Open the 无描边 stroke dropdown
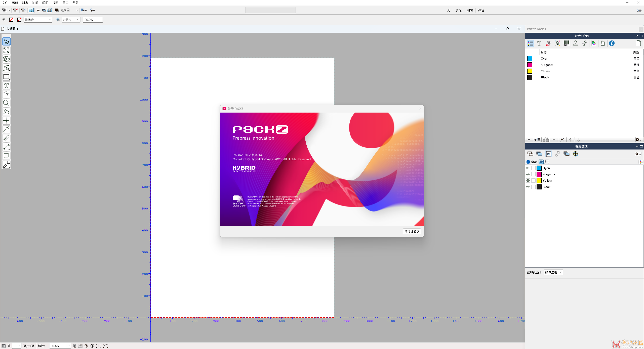Image resolution: width=644 pixels, height=349 pixels. (x=38, y=20)
